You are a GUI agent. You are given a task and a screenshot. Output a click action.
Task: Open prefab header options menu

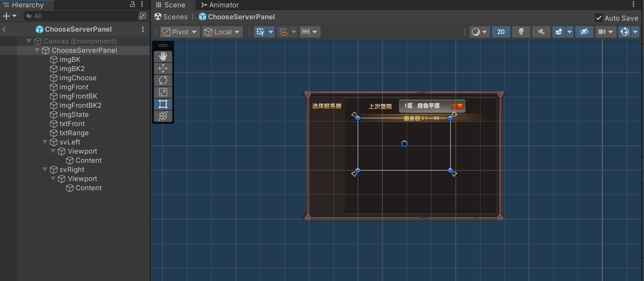[x=143, y=29]
